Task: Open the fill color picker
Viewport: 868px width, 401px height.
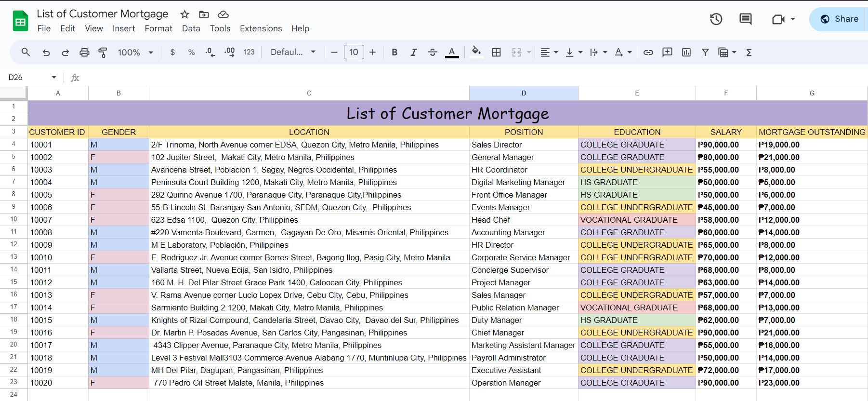Action: point(476,52)
